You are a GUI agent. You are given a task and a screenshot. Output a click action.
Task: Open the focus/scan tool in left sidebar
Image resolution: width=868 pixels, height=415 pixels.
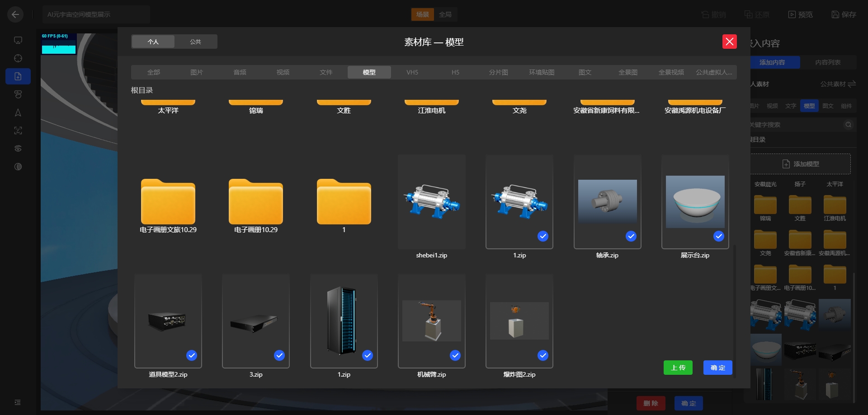(x=18, y=131)
